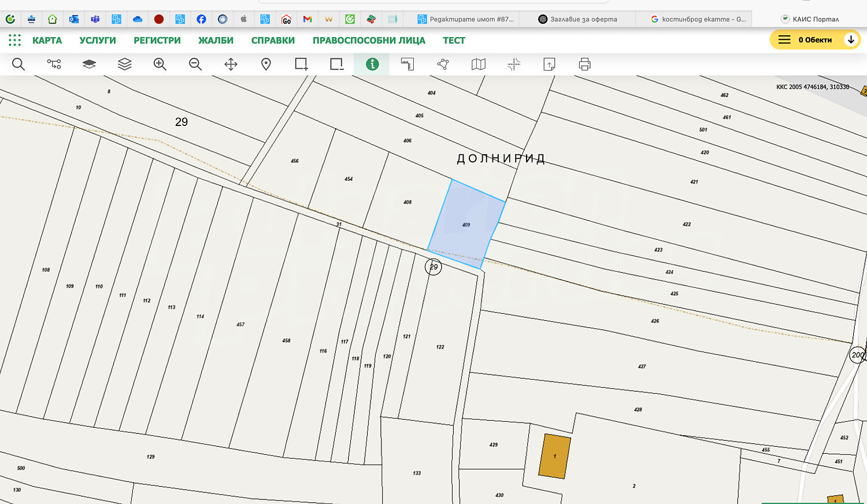Click the zoom in tool

click(160, 64)
